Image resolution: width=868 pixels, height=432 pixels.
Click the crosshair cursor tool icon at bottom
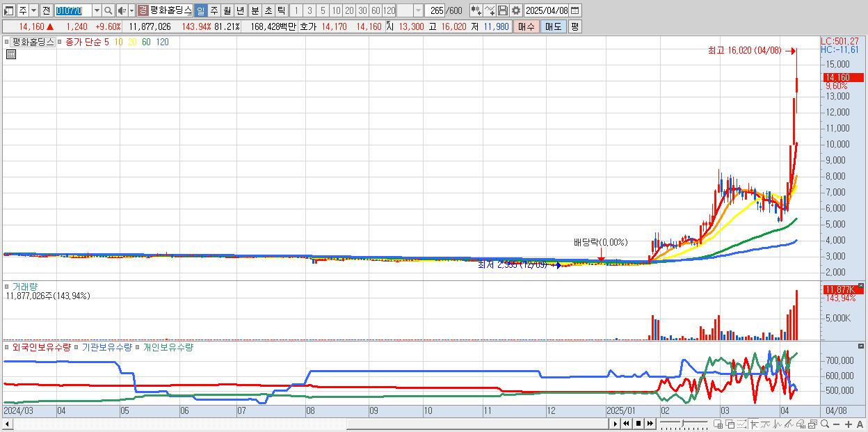(754, 424)
